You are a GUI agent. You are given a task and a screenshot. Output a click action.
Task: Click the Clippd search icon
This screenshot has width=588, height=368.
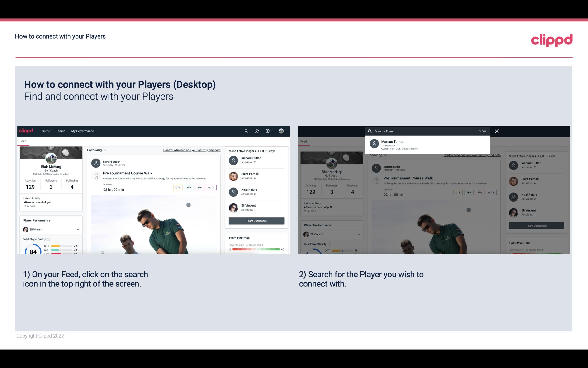pos(246,131)
